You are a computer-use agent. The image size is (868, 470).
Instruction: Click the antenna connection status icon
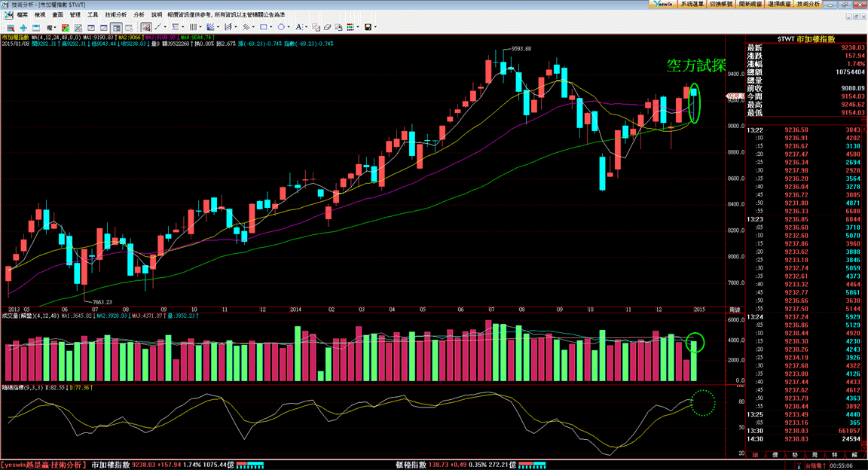point(799,465)
